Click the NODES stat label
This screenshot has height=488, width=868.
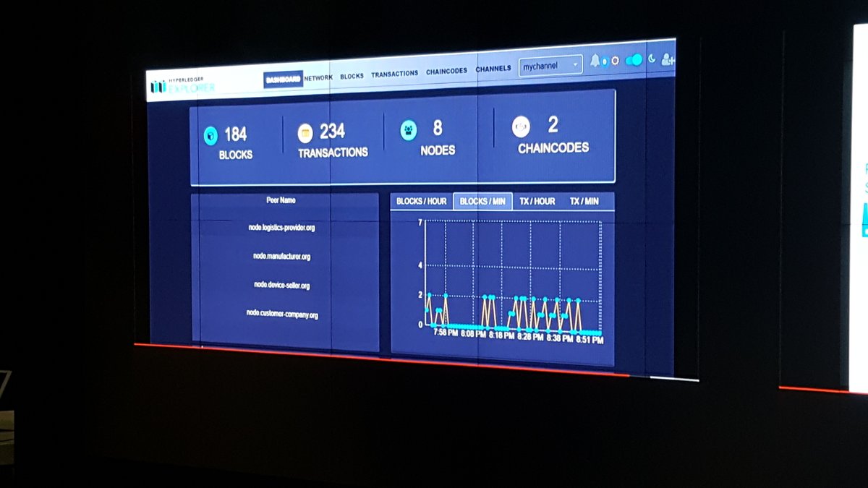click(438, 150)
